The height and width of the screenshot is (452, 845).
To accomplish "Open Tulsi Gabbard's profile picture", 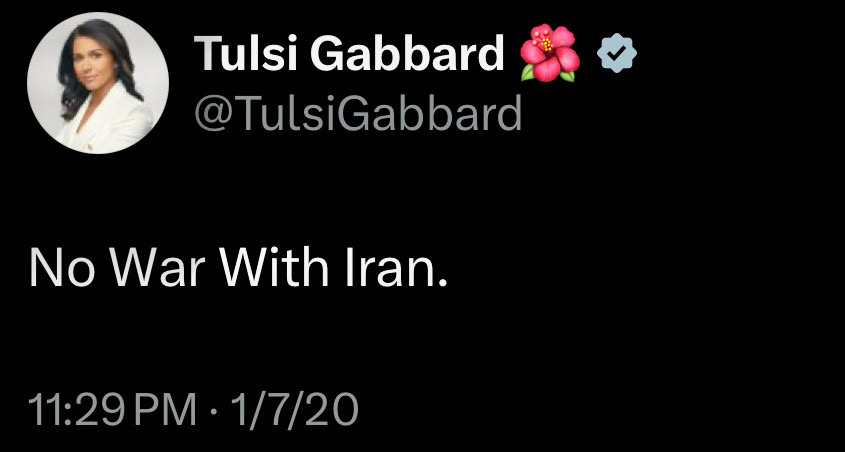I will point(97,89).
